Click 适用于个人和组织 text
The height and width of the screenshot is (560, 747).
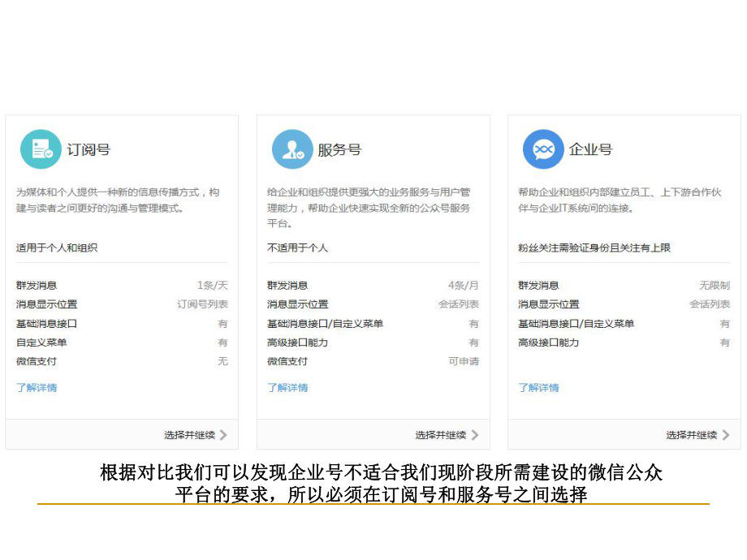click(57, 248)
